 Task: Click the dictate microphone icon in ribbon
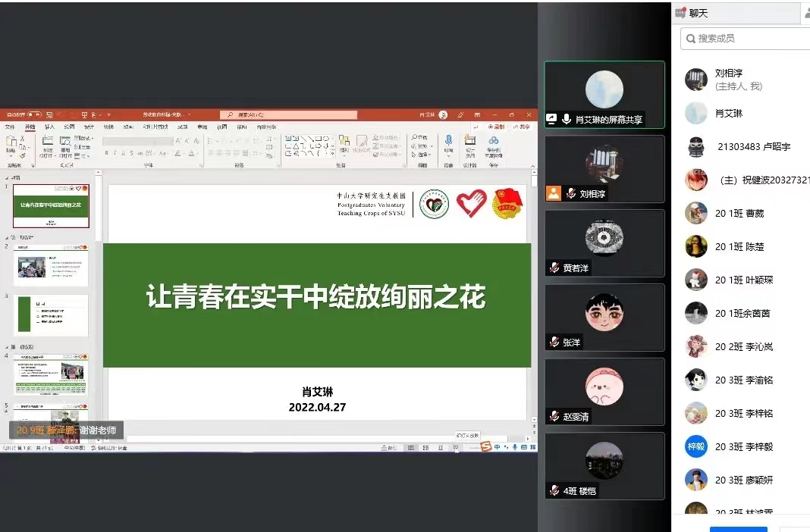point(448,141)
